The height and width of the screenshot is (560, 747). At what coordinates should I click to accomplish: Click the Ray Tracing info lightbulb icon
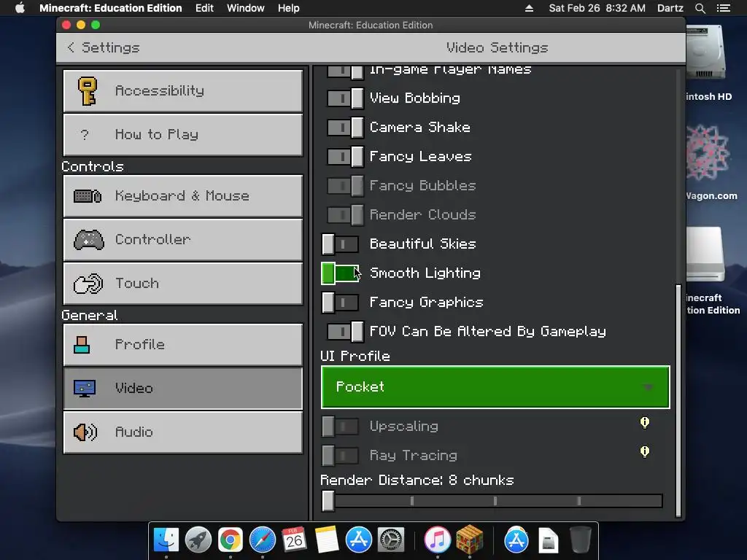tap(645, 451)
